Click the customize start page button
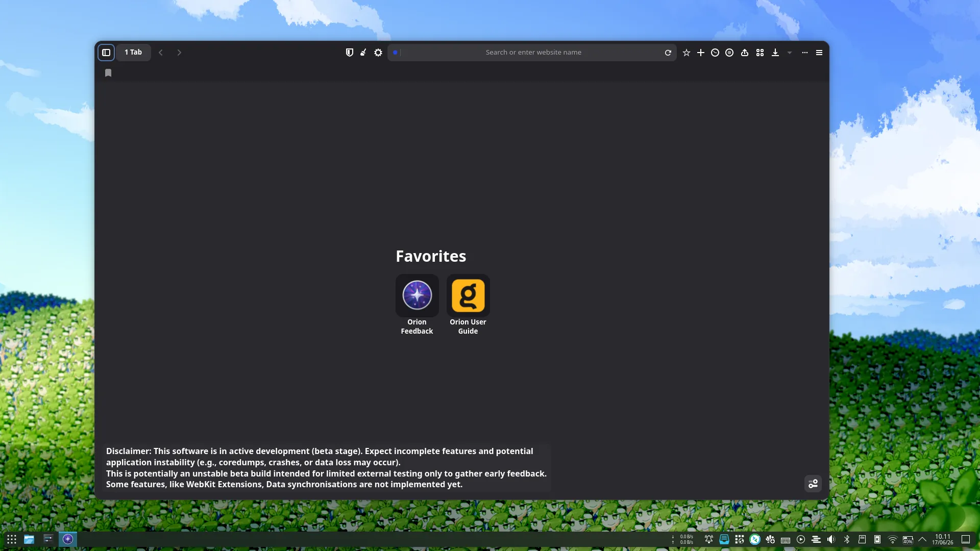980x551 pixels. 813,484
